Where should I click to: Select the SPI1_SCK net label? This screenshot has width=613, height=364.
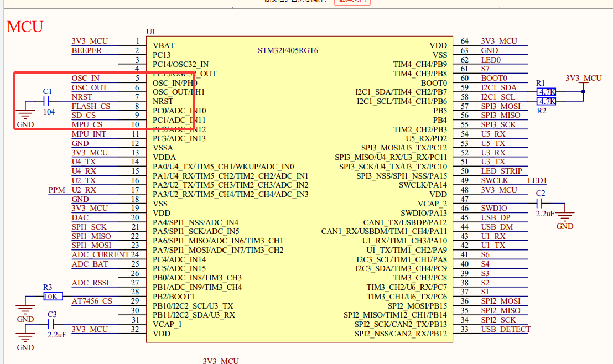[89, 227]
